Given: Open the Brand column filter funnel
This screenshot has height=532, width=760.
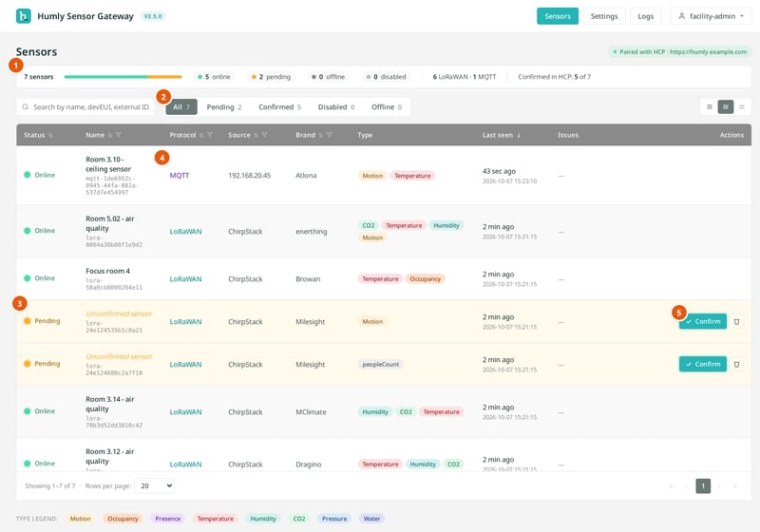Looking at the screenshot, I should [329, 135].
